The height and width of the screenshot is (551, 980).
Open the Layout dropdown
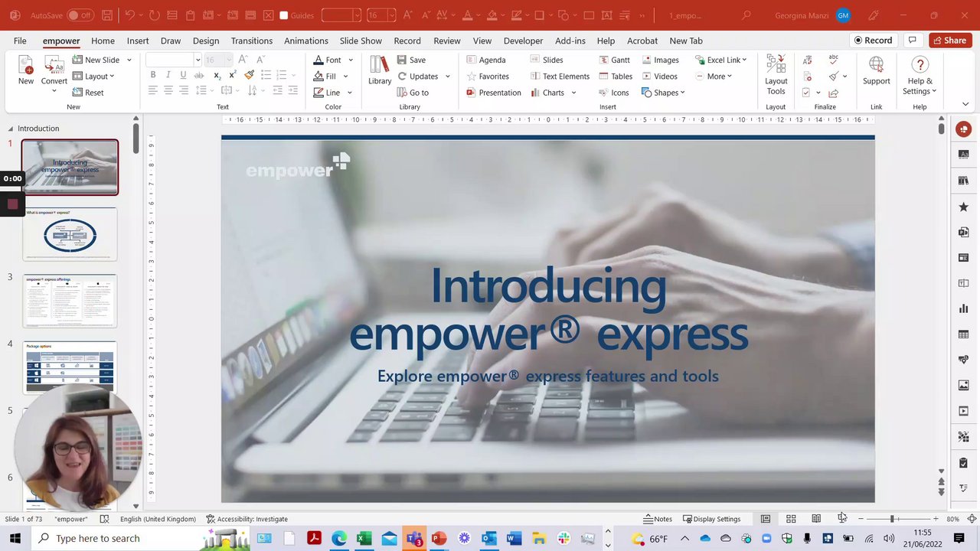[x=93, y=77]
